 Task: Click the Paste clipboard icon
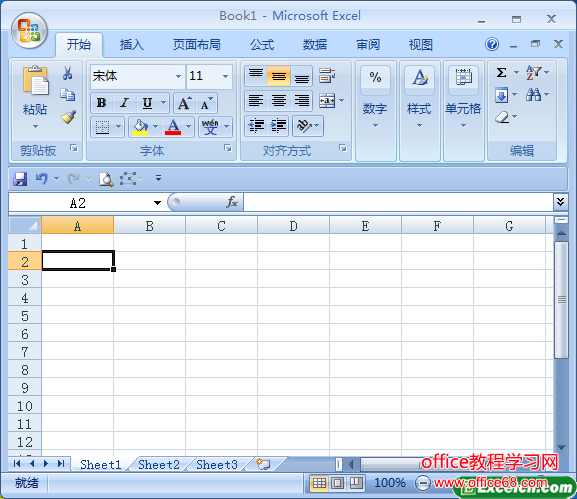coord(35,81)
